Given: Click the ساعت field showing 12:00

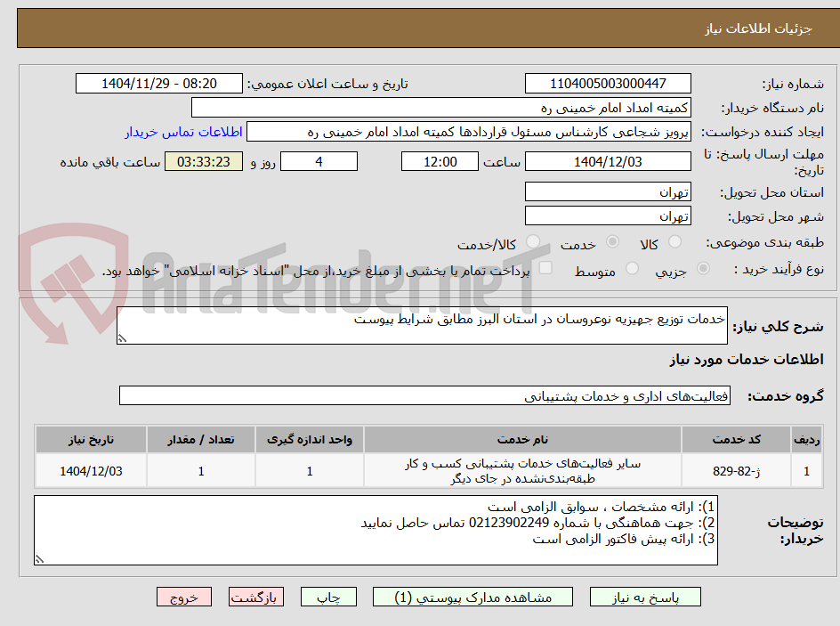Looking at the screenshot, I should [x=440, y=161].
